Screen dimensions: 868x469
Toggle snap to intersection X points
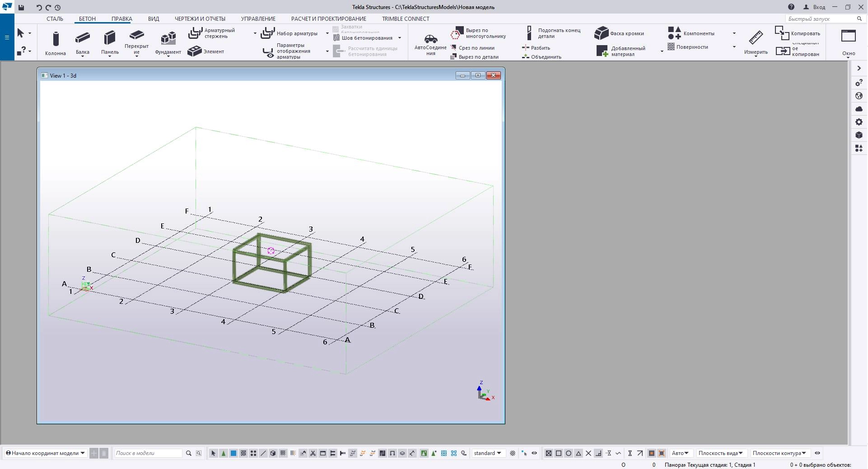tap(588, 453)
